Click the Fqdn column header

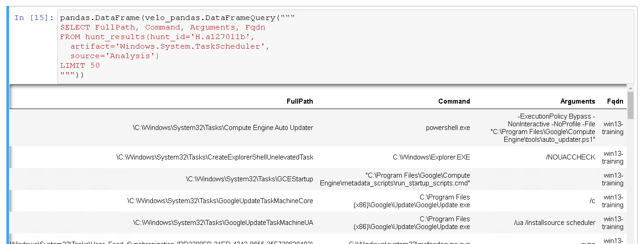(615, 101)
